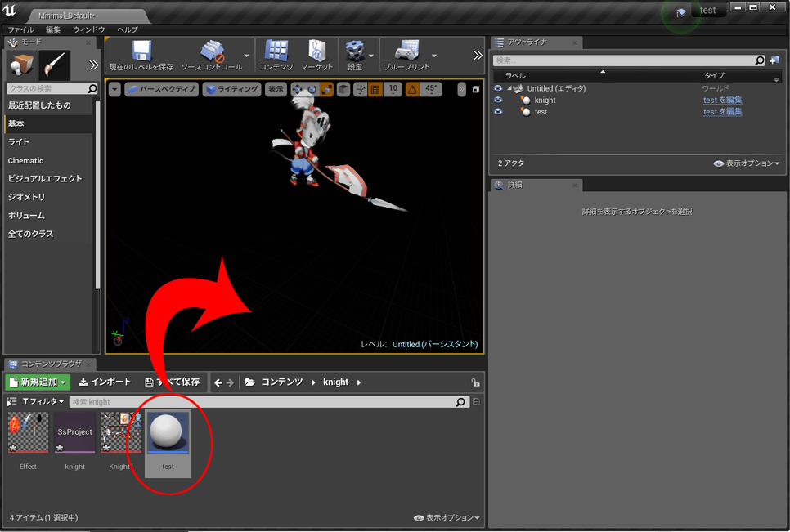Screen dimensions: 790x532
Task: Toggle visibility of knight actor
Action: click(x=498, y=100)
